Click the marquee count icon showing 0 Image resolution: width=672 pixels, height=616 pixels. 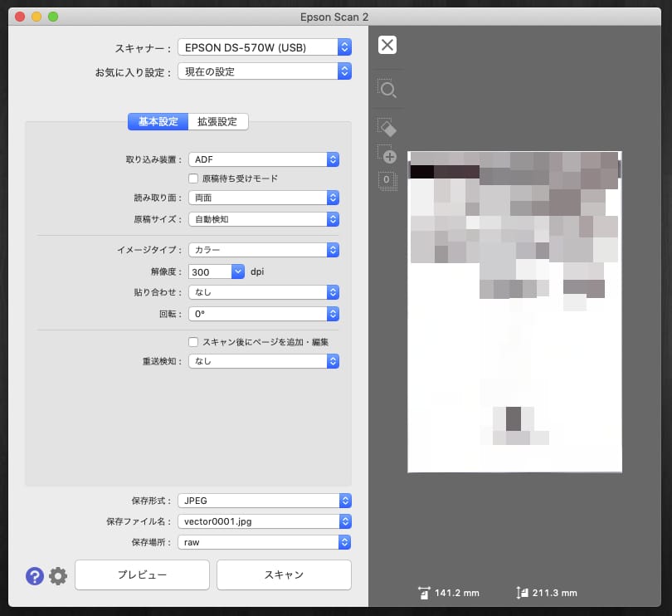(385, 180)
